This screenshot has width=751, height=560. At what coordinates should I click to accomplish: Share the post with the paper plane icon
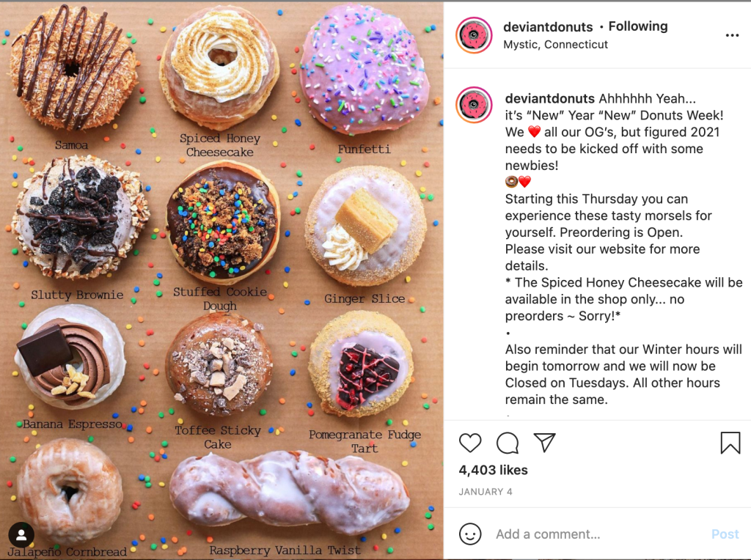(x=545, y=442)
